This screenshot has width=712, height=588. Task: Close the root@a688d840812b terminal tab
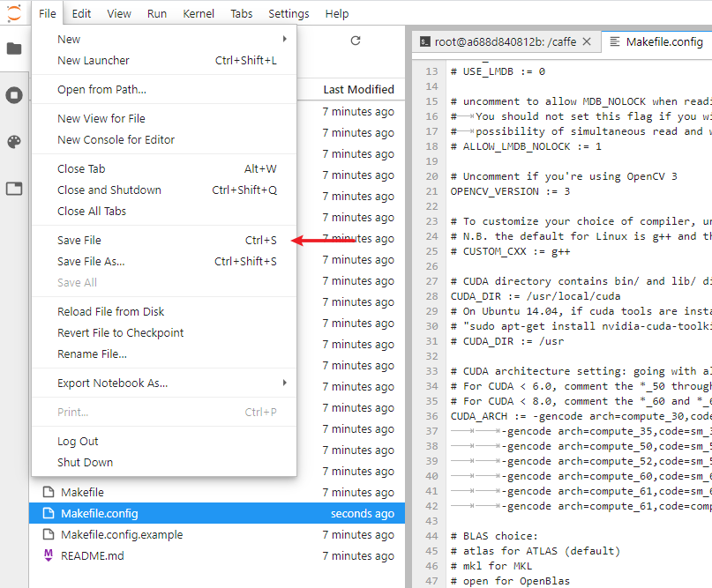click(x=587, y=41)
